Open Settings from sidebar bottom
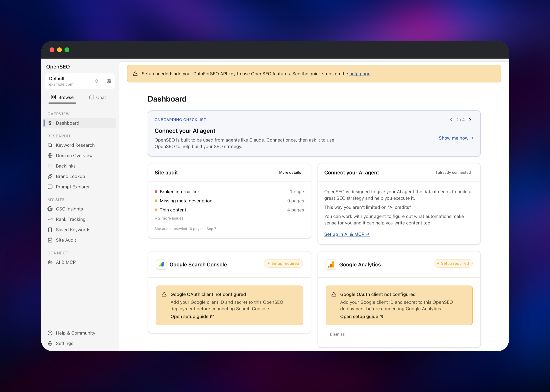This screenshot has width=550, height=392. point(80,343)
